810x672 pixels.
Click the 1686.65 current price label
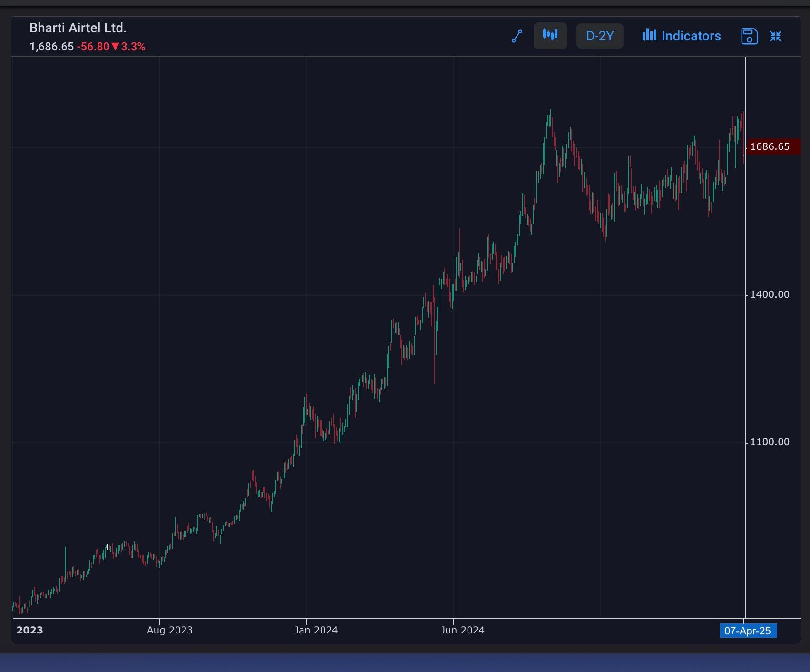click(x=773, y=146)
